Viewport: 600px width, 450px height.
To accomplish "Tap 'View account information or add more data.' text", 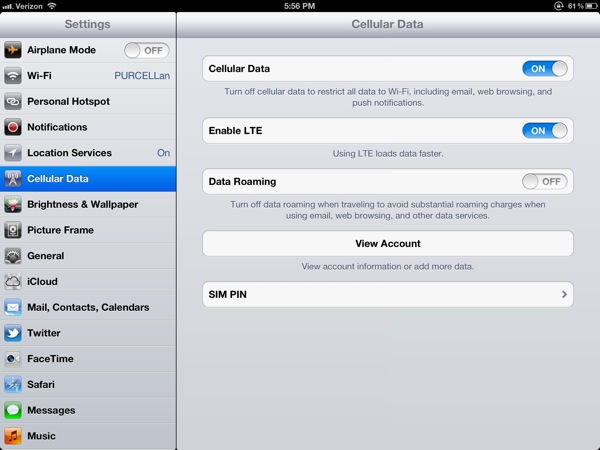I will click(388, 266).
